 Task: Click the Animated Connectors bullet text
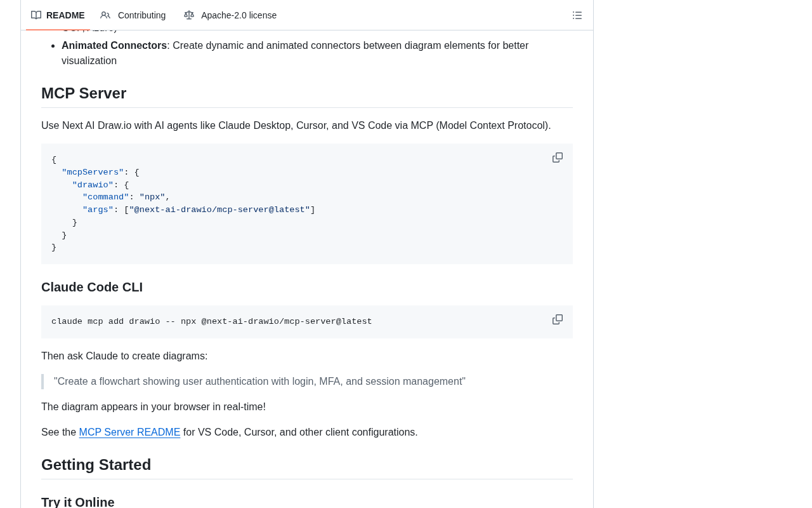(x=295, y=53)
